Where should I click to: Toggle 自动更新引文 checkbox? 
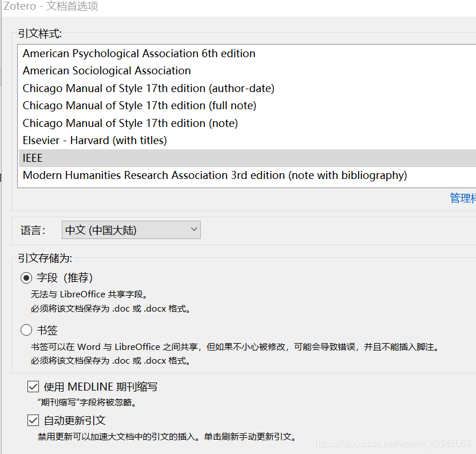coord(33,421)
